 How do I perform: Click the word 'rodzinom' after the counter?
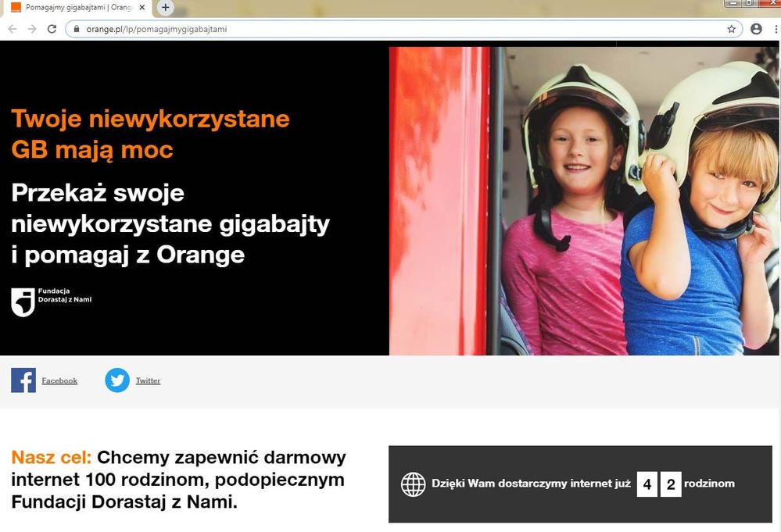[709, 484]
